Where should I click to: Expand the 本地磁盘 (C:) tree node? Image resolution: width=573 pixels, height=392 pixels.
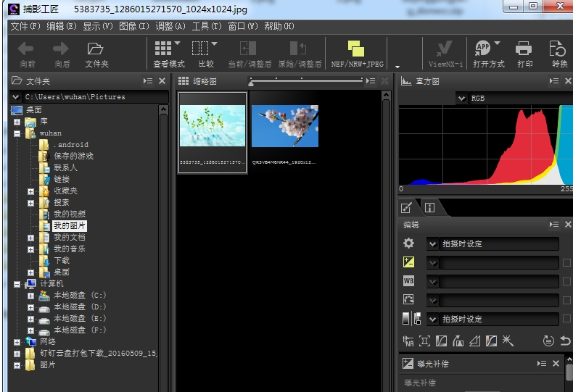(30, 296)
